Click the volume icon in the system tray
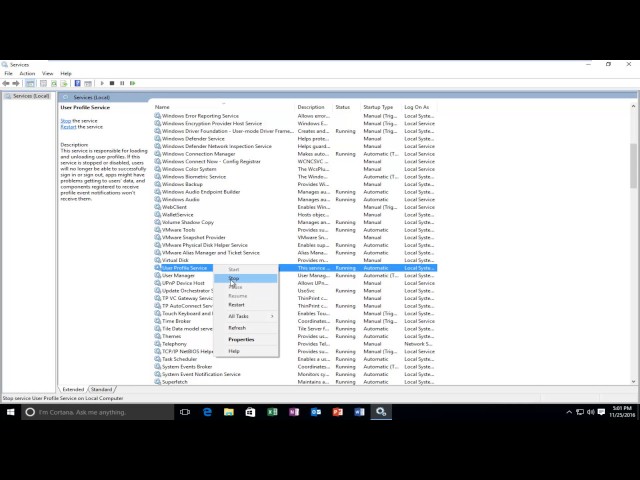 pyautogui.click(x=591, y=412)
